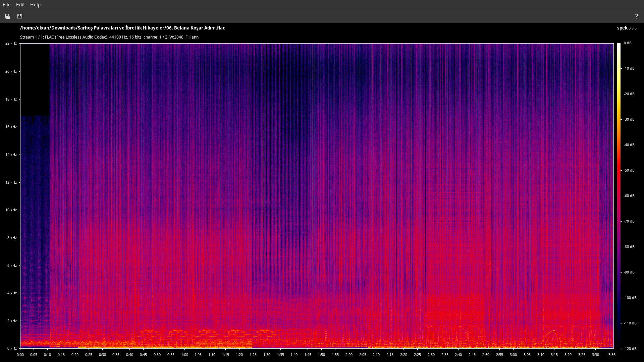644x362 pixels.
Task: Click the 1:00 marker on time axis
Action: pos(184,355)
